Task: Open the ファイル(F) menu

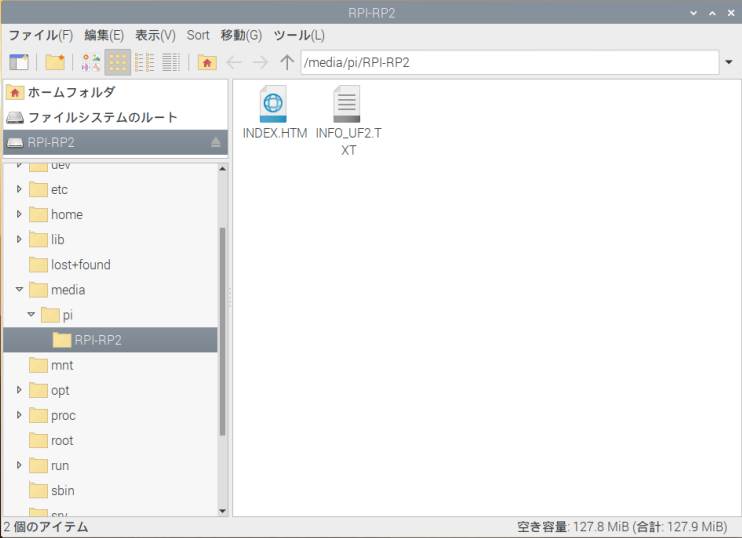Action: (x=41, y=35)
